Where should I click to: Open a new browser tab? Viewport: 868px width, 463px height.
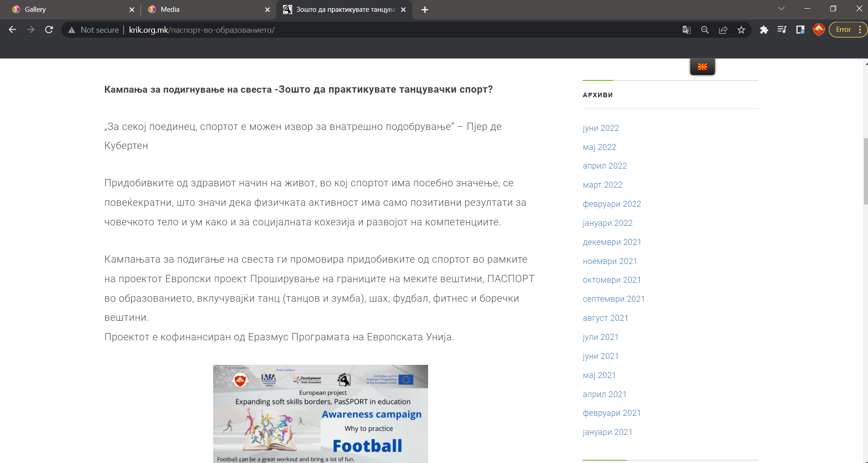point(425,10)
